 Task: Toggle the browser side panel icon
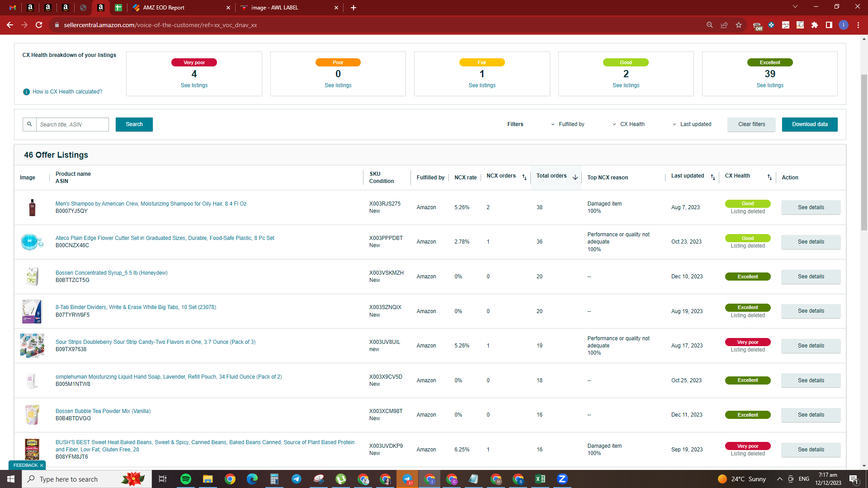829,25
